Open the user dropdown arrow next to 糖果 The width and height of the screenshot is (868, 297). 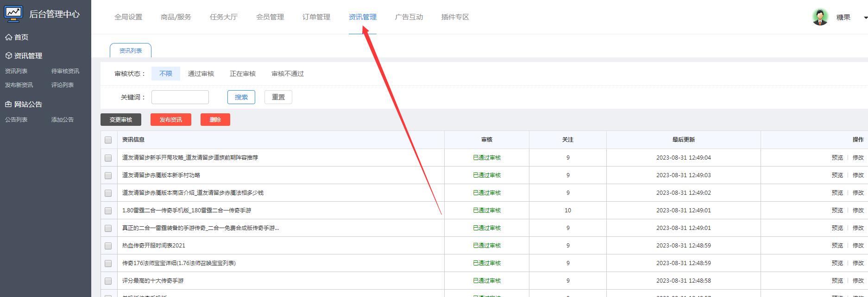pos(865,18)
